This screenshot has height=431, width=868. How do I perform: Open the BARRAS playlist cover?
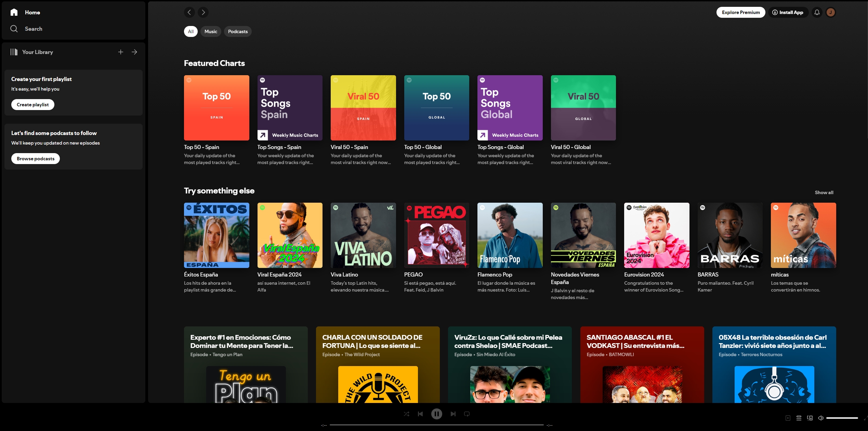pyautogui.click(x=730, y=235)
